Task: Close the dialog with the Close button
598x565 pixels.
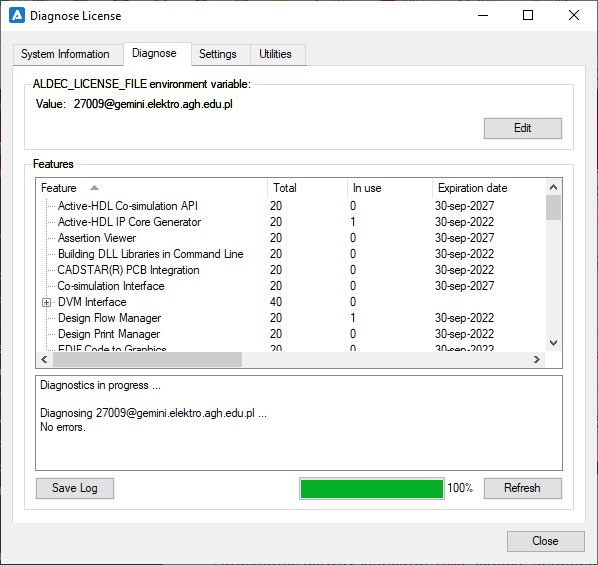Action: (x=545, y=541)
